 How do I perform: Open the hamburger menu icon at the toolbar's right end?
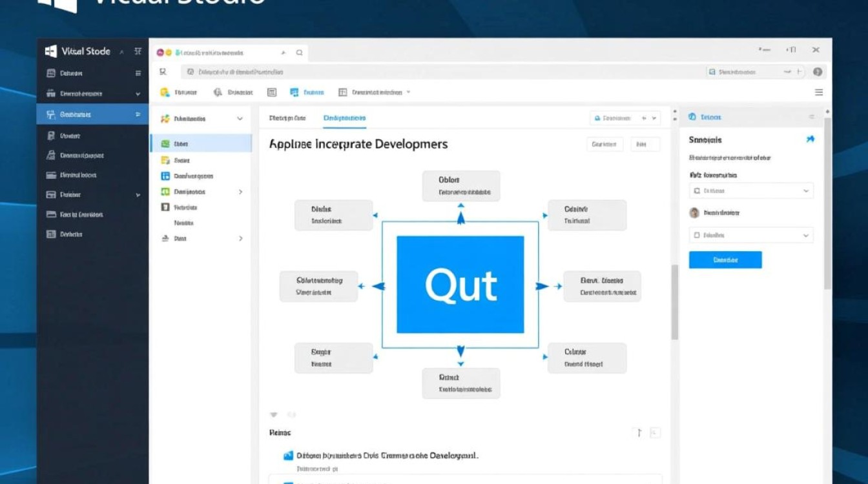tap(819, 92)
